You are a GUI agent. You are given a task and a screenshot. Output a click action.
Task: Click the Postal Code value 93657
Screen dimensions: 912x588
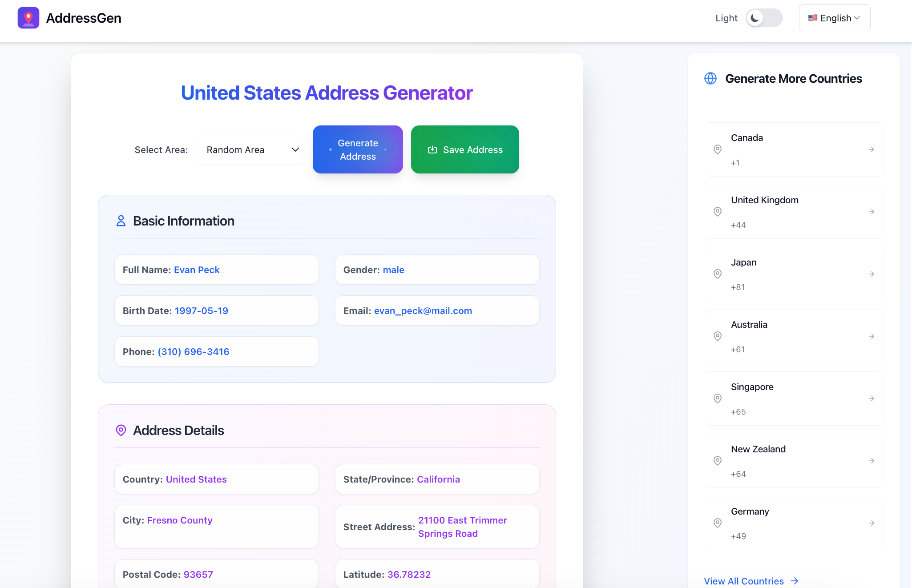pyautogui.click(x=198, y=575)
